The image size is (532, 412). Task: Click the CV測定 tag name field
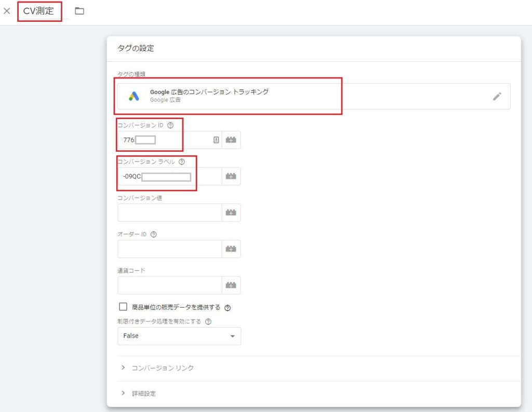pyautogui.click(x=39, y=11)
